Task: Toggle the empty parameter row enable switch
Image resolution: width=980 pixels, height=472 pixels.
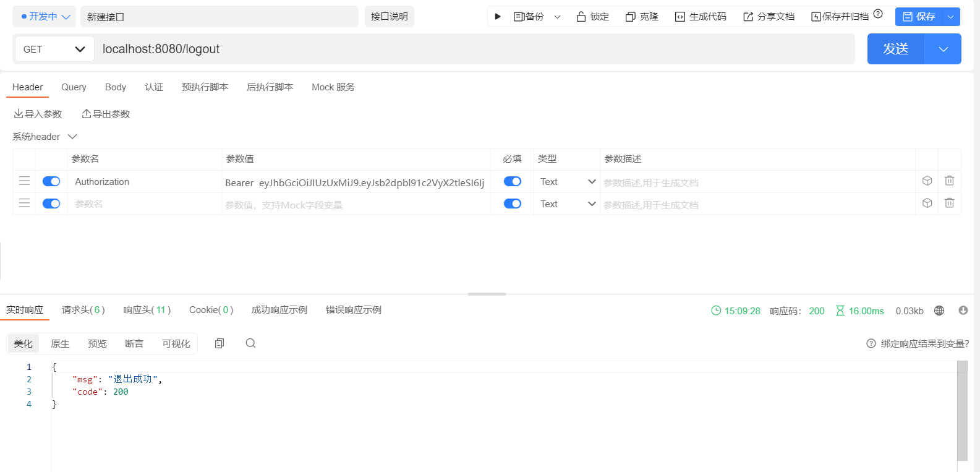Action: click(x=51, y=204)
